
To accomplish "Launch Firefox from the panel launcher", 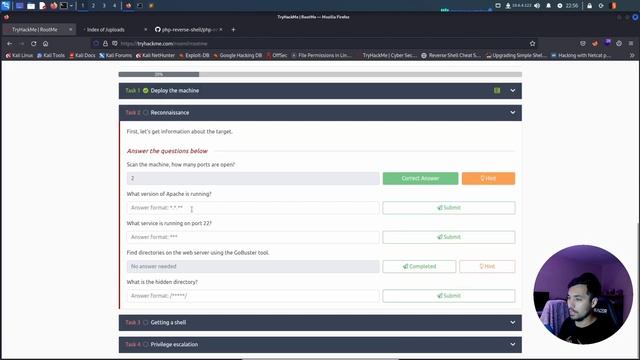I will (53, 6).
